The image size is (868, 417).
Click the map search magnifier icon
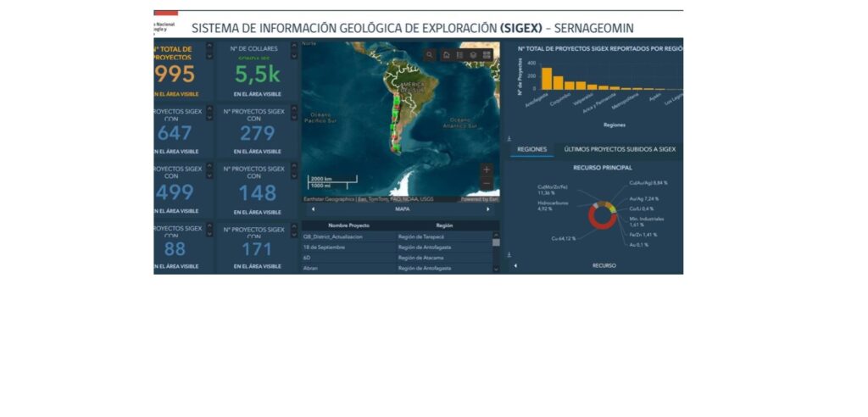tap(430, 55)
